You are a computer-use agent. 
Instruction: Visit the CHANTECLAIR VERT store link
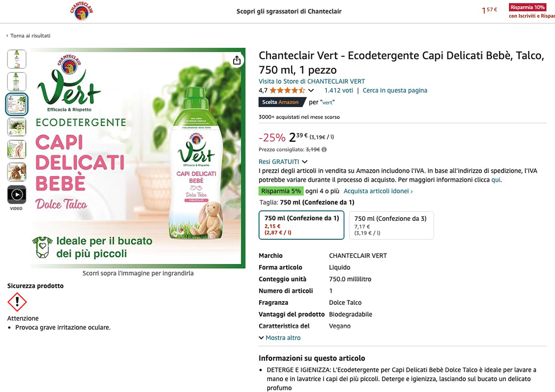[312, 81]
